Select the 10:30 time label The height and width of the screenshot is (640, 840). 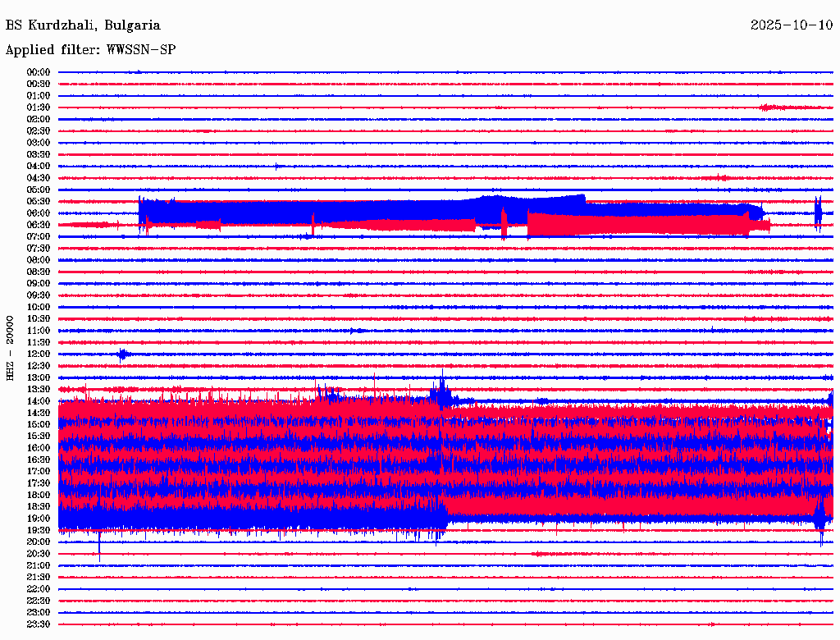click(39, 319)
